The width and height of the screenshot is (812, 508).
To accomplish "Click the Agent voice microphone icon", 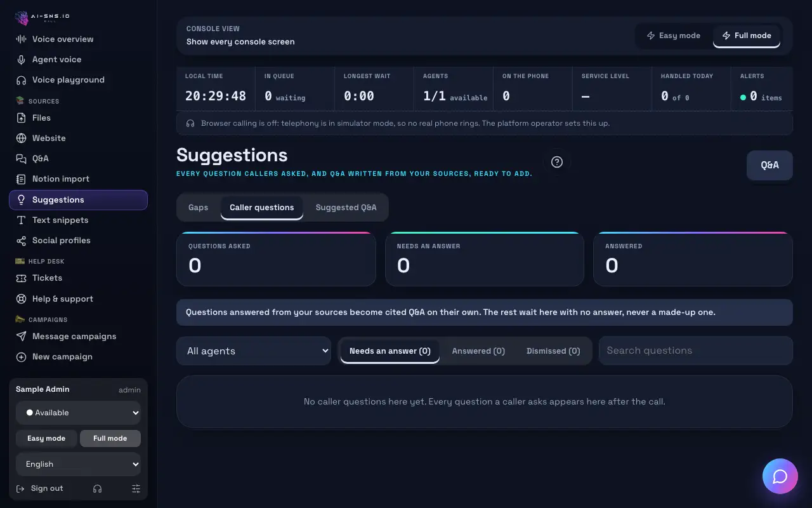I will click(x=21, y=60).
